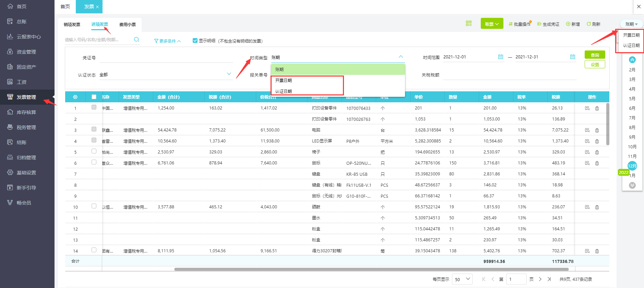The height and width of the screenshot is (288, 644).
Task: View details icon for invoice row 3
Action: click(587, 130)
